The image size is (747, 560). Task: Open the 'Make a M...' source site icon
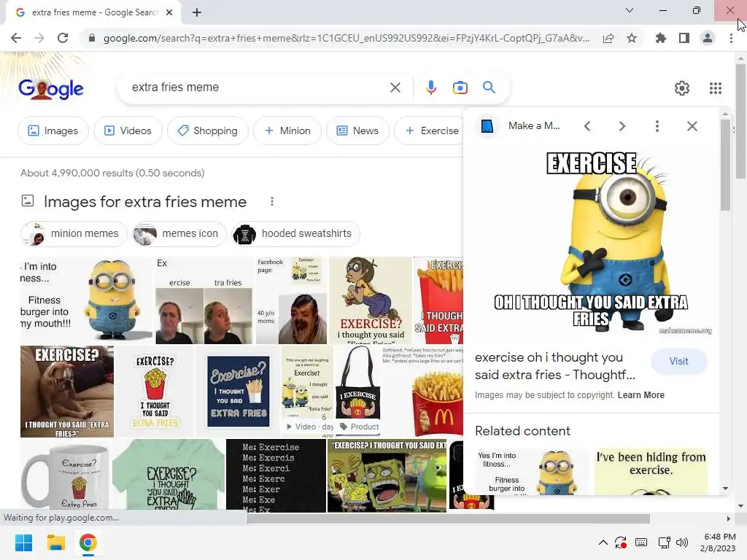[487, 126]
